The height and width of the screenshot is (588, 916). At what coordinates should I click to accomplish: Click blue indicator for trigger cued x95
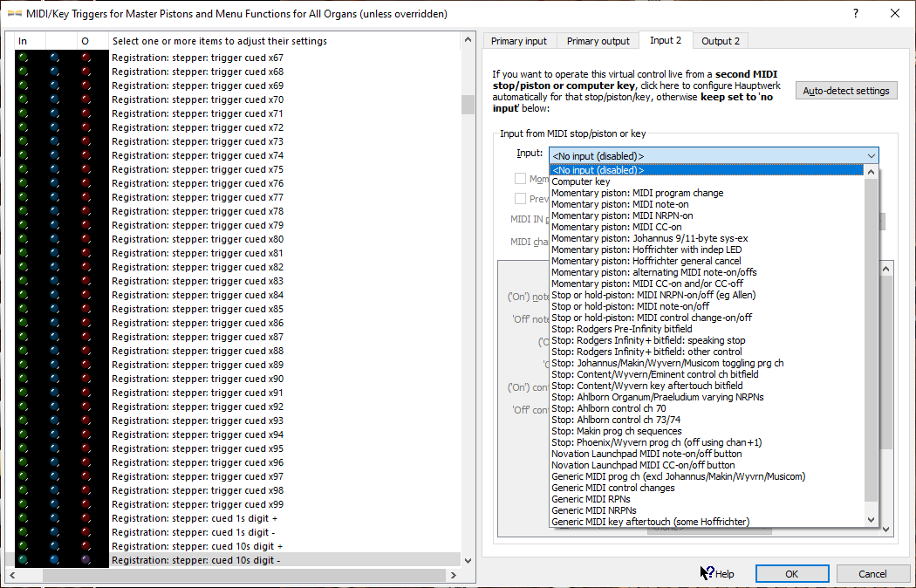click(54, 448)
